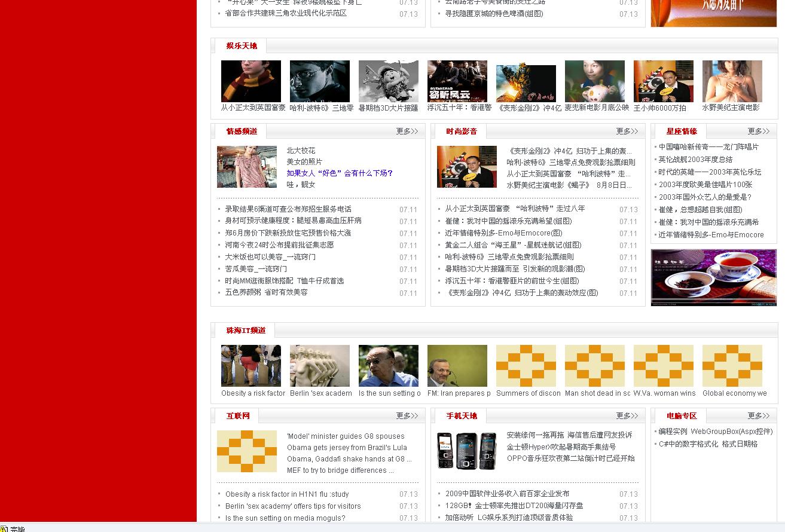Open link Obesity a risk factor in H1N1 flu :study
The image size is (785, 532).
click(287, 494)
